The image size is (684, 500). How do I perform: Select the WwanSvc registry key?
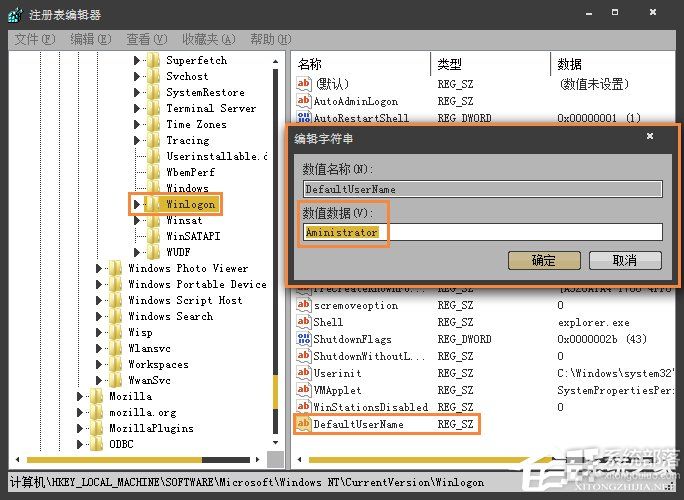coord(149,380)
